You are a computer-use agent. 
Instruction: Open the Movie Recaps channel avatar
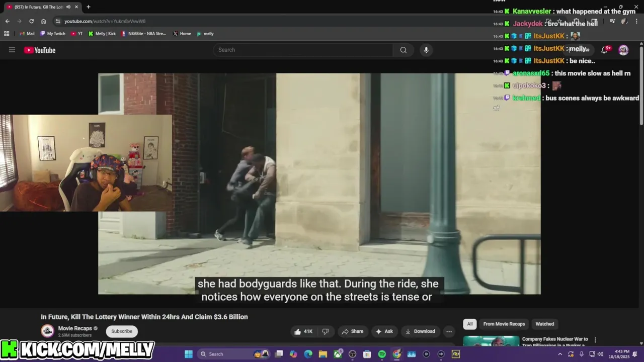pyautogui.click(x=48, y=331)
